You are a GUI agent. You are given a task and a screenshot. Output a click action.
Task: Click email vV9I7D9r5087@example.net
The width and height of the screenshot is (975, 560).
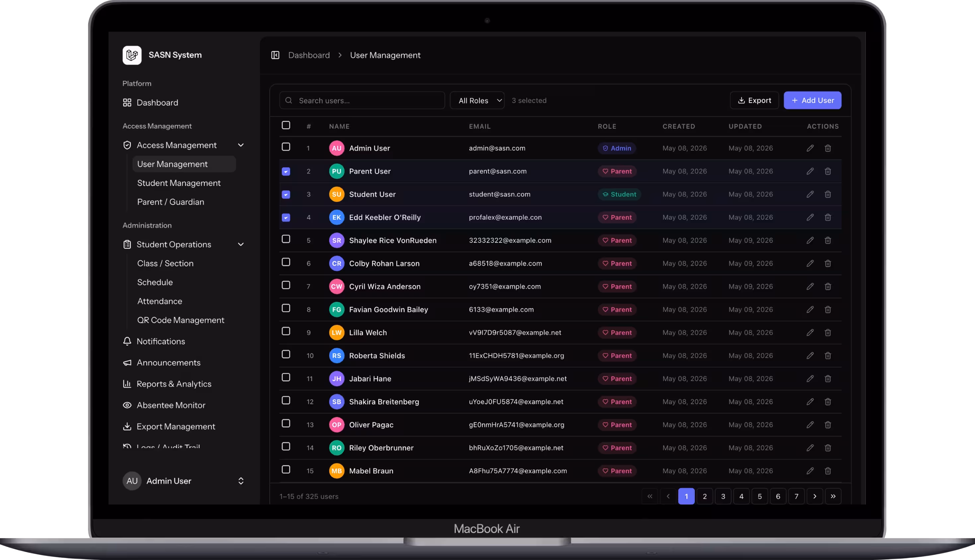coord(515,333)
